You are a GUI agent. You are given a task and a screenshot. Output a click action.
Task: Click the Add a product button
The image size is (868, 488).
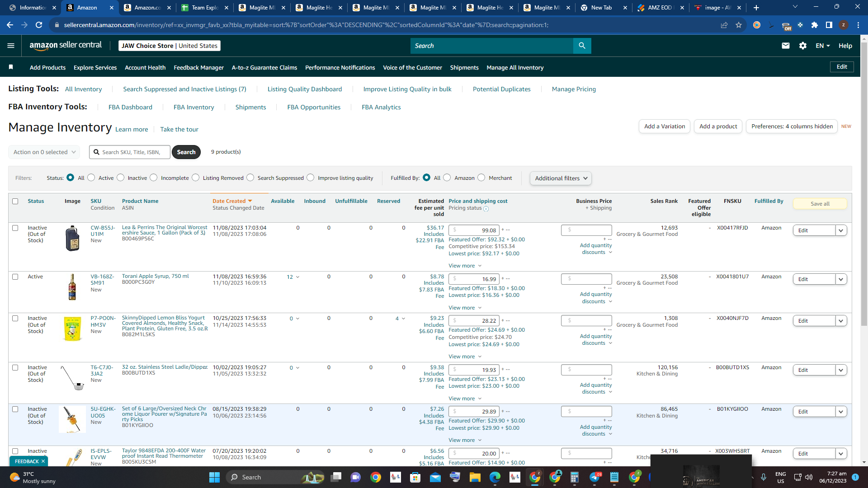coord(718,127)
